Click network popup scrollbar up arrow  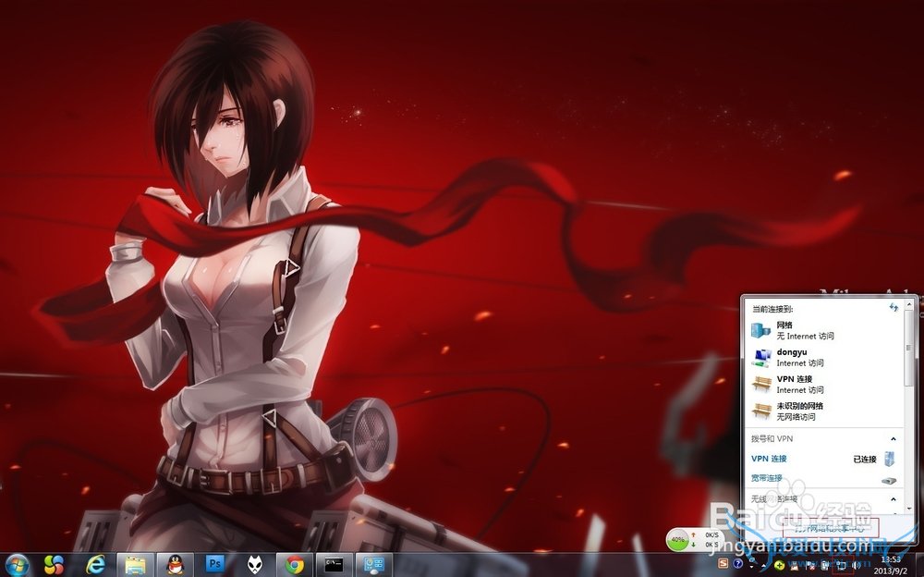point(910,303)
